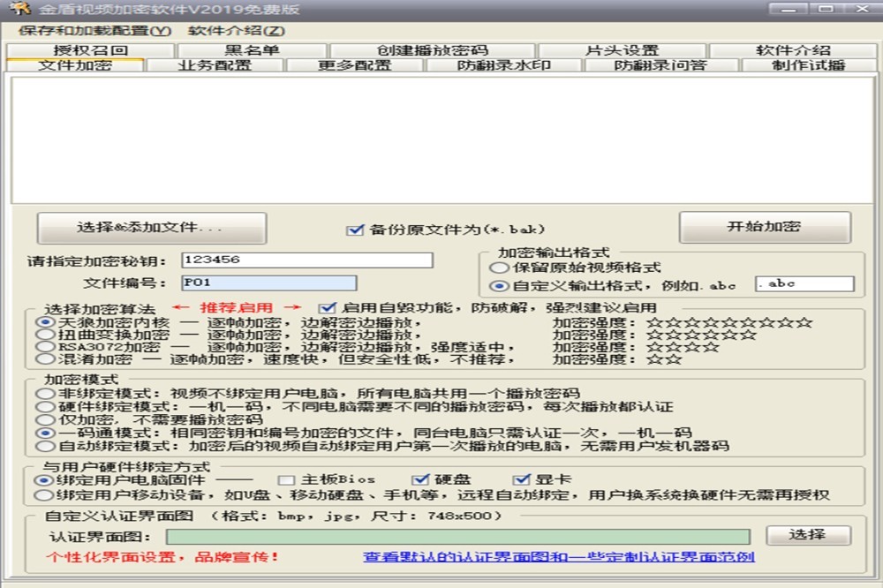
Task: Select 硬件绑定模式 encryption mode
Action: [x=43, y=407]
